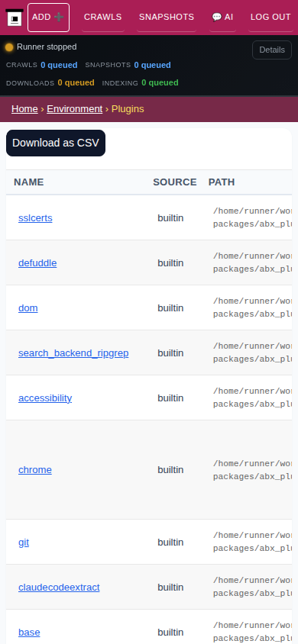Screen dimensions: 298x644
Task: Click the path text in accessibility row
Action: pos(252,398)
